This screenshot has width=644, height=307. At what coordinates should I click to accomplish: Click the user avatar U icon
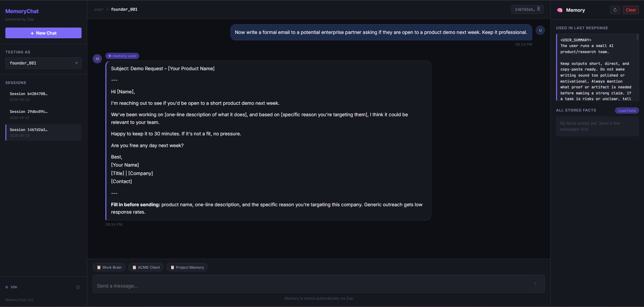540,30
